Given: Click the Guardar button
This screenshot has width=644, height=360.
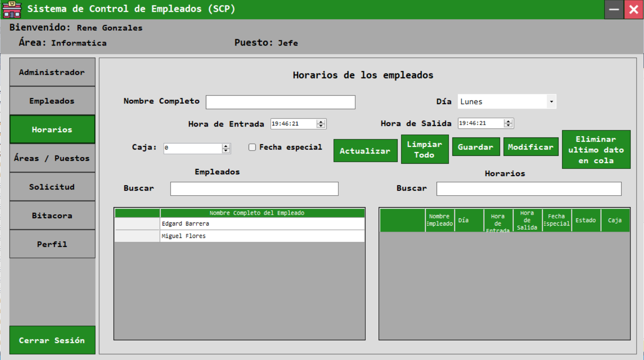Looking at the screenshot, I should coord(476,147).
